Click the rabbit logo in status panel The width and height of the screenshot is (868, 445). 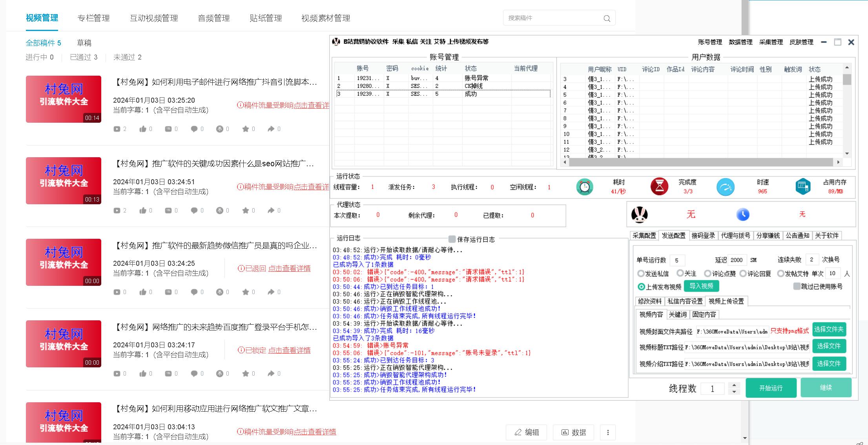point(639,214)
